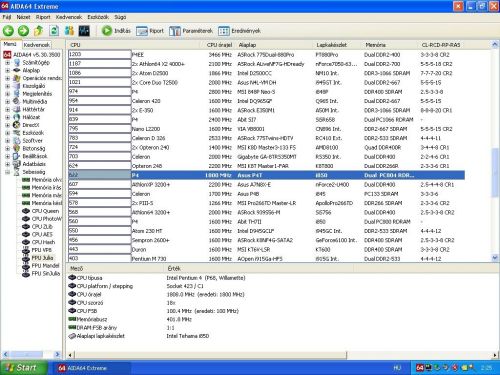Screen dimensions: 500x375
Task: Start the benchmark with Indítás
Action: [116, 31]
